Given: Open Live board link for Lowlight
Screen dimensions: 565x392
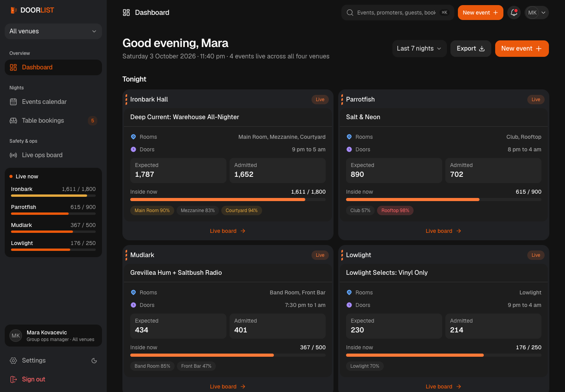Looking at the screenshot, I should click(443, 387).
